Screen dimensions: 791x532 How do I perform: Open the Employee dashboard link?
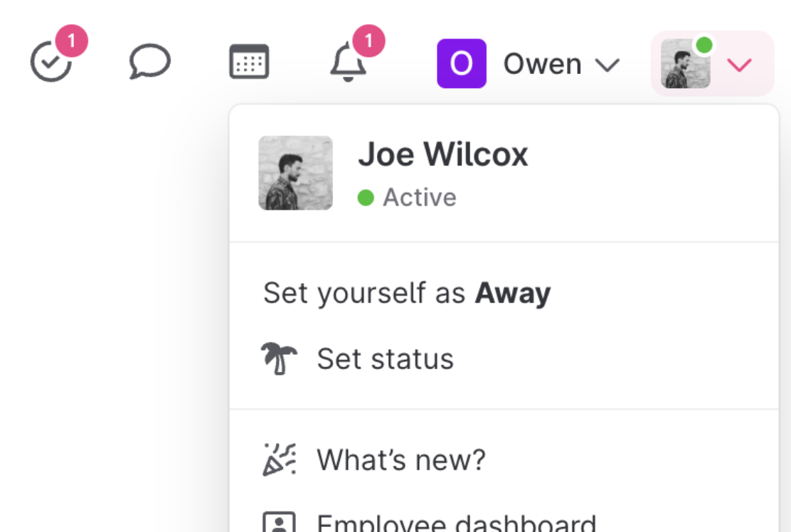click(x=455, y=524)
